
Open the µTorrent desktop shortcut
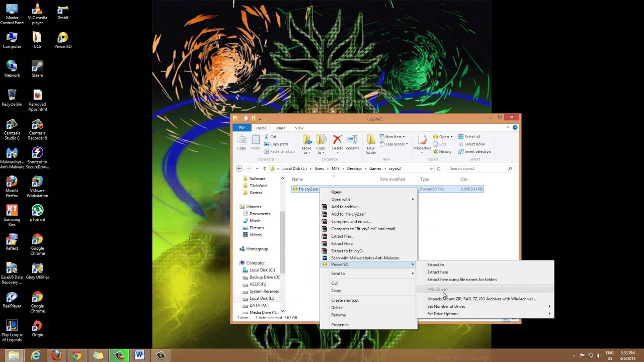(x=37, y=213)
